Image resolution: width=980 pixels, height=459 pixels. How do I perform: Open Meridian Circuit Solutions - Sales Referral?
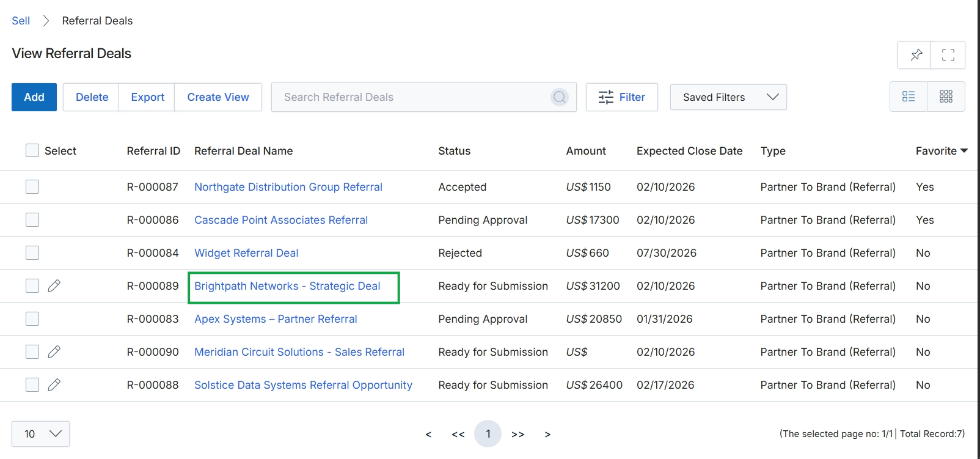(x=299, y=352)
